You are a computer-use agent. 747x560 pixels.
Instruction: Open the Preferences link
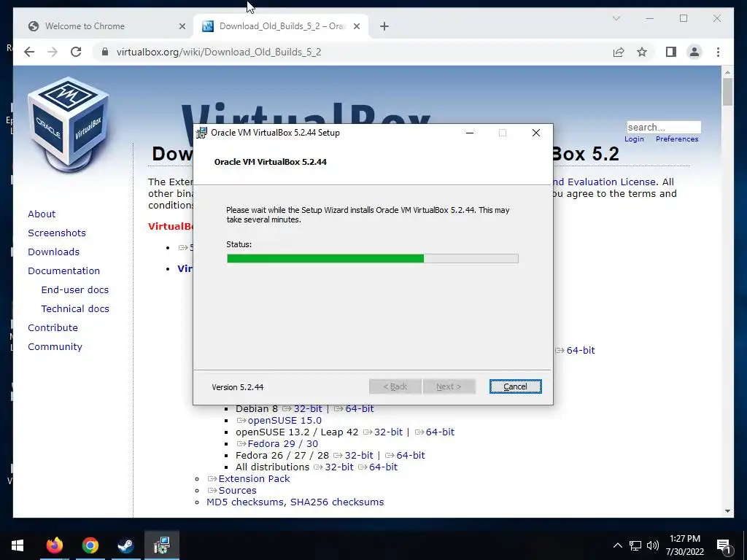coord(677,139)
